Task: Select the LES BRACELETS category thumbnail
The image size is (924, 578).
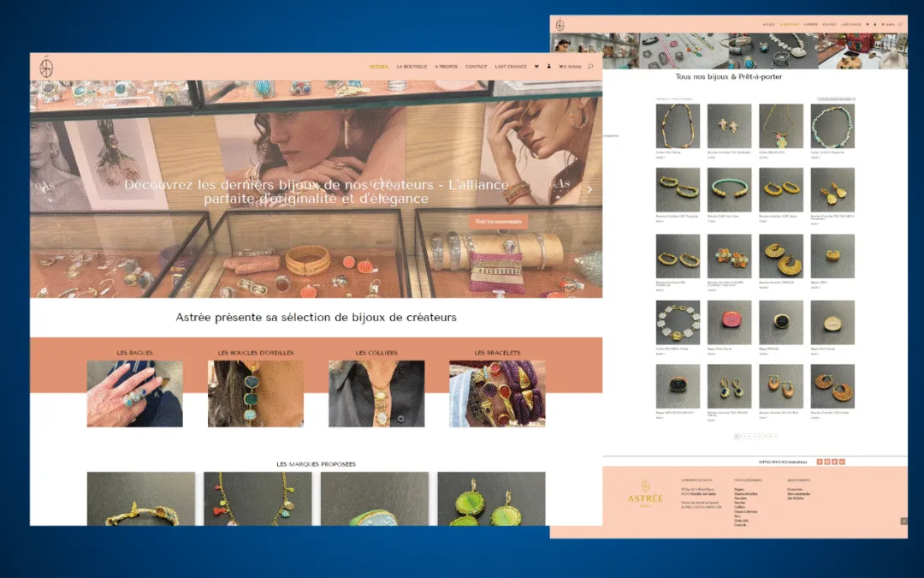Action: [x=497, y=393]
